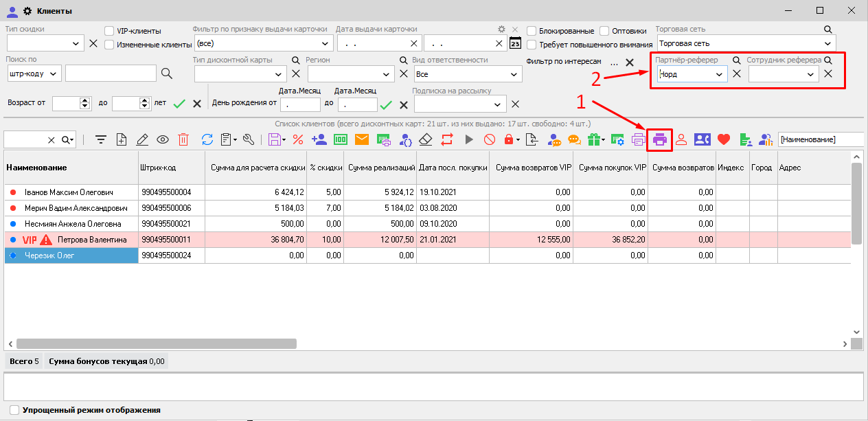
Task: Toggle the Блокированные checkbox
Action: pyautogui.click(x=532, y=31)
